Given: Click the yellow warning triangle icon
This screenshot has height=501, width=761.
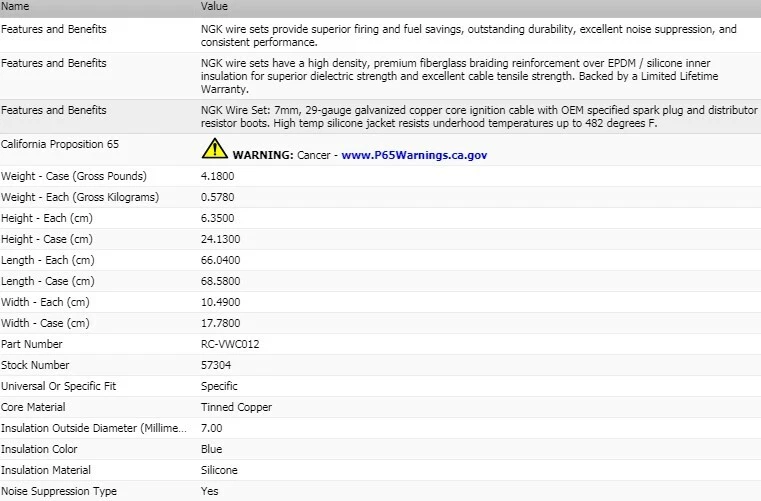Looking at the screenshot, I should (x=215, y=149).
